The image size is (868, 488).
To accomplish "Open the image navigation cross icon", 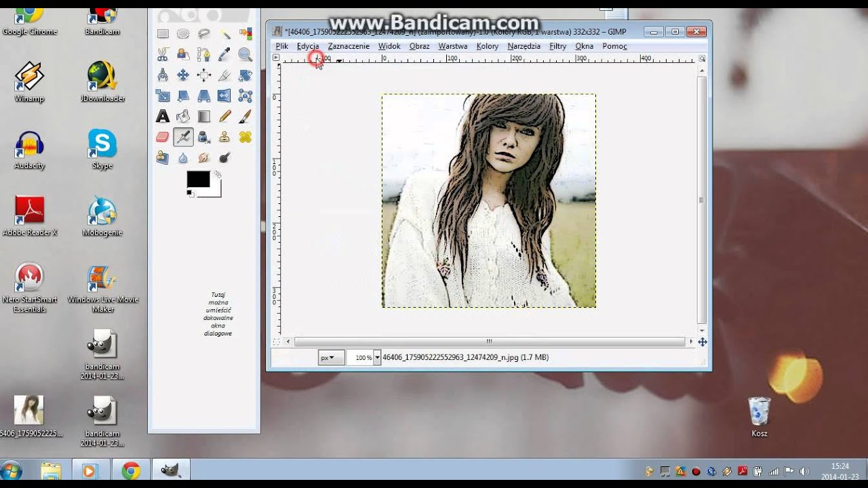I will click(703, 342).
